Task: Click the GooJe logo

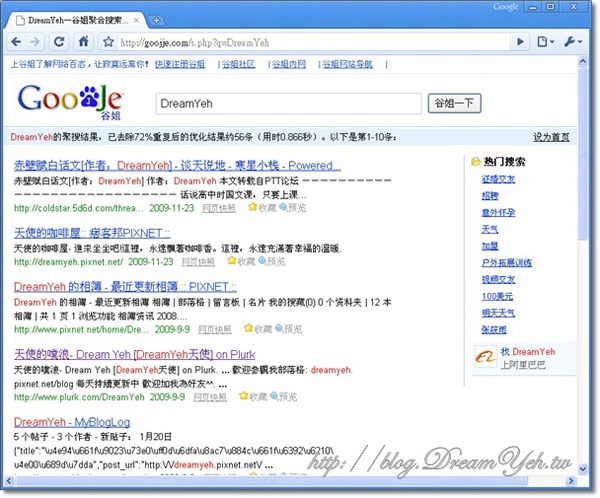Action: (x=70, y=101)
